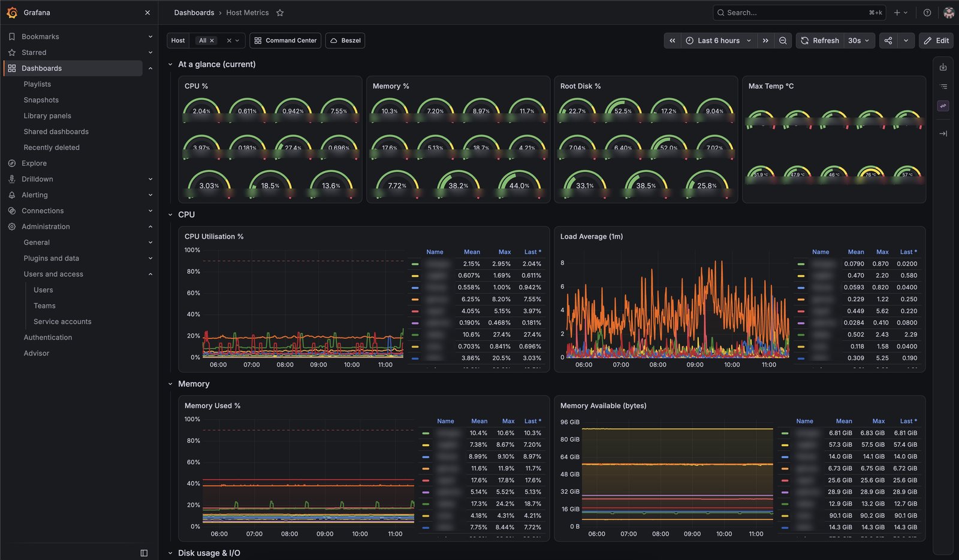959x560 pixels.
Task: Collapse the 'Users and access' section chevron
Action: coord(150,274)
